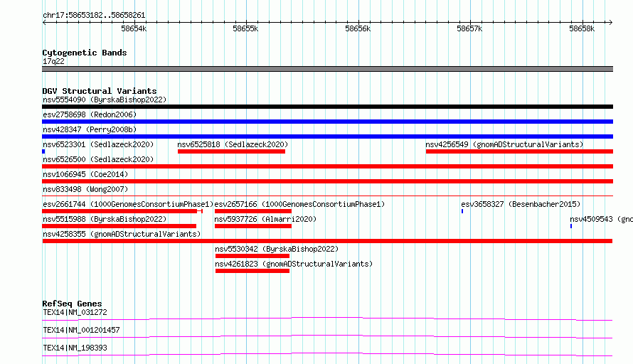Image resolution: width=633 pixels, height=364 pixels.
Task: Click the 58658k ruler tick label
Action: 582,28
